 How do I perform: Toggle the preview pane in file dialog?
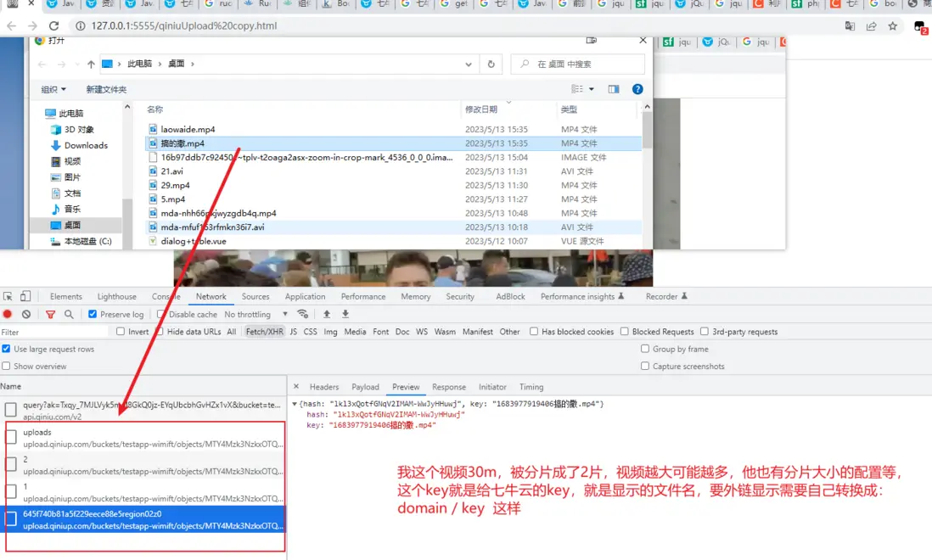coord(614,89)
